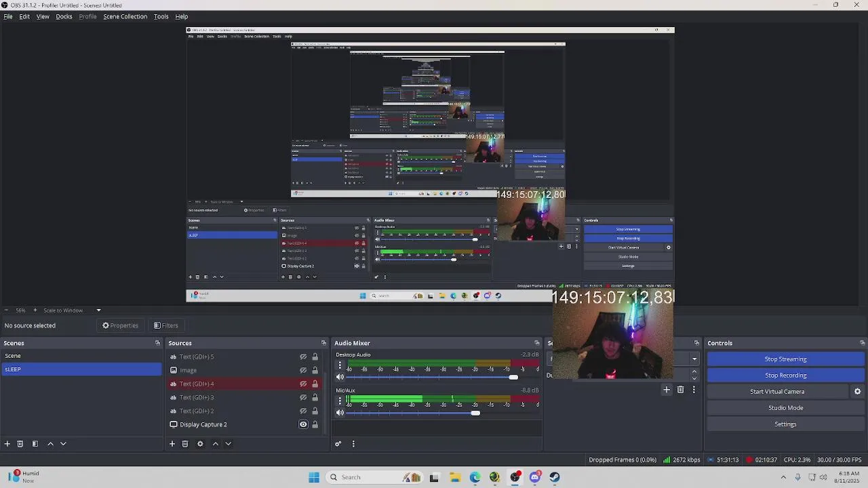Move source up in Sources list
Image resolution: width=868 pixels, height=488 pixels.
tap(216, 444)
